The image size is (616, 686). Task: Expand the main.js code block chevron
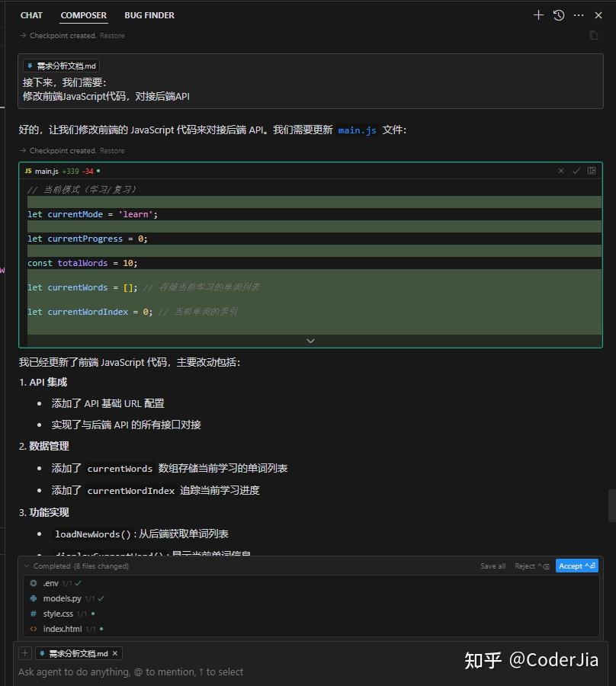tap(310, 341)
